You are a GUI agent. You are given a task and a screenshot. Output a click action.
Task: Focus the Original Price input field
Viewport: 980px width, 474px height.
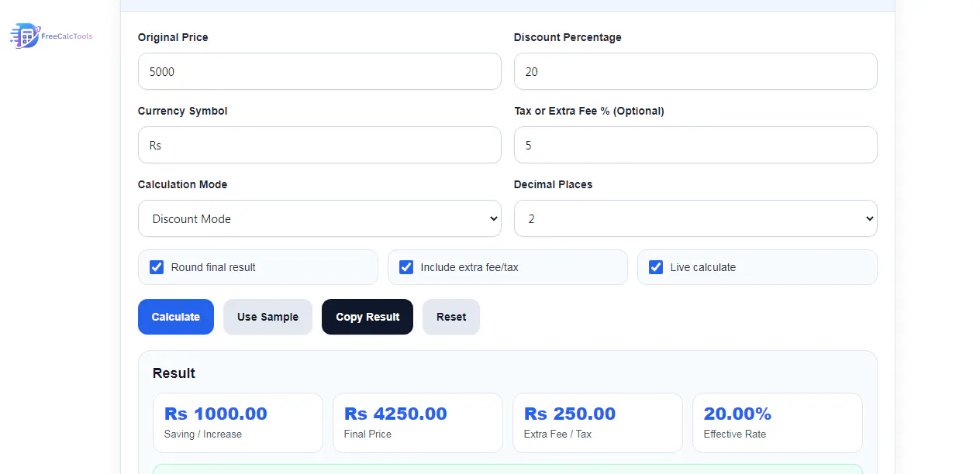tap(319, 71)
